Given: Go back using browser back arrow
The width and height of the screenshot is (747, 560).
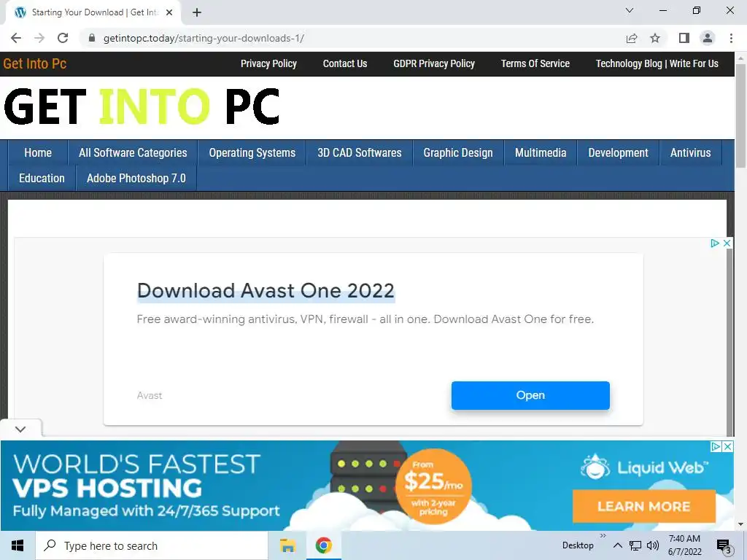Looking at the screenshot, I should 16,38.
